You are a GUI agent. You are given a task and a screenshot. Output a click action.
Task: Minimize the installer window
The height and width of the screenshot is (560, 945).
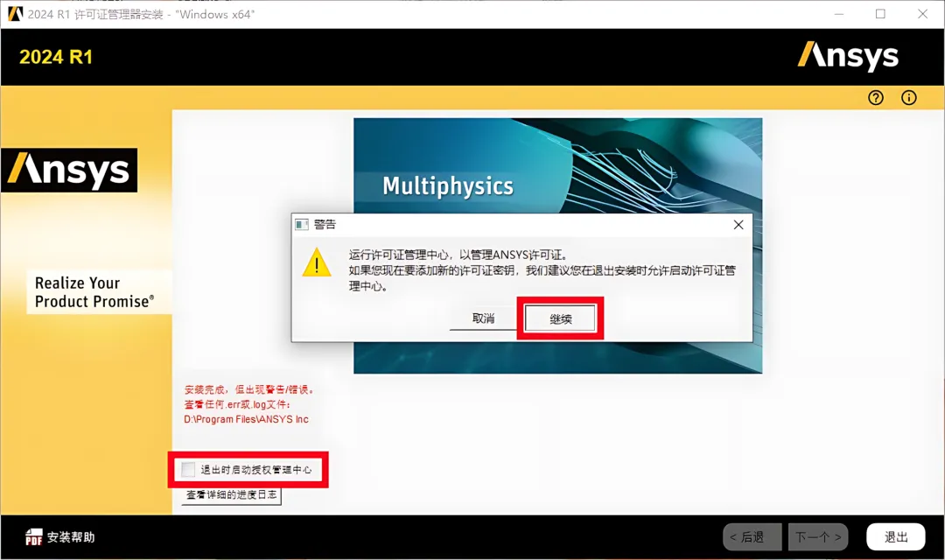[x=839, y=14]
